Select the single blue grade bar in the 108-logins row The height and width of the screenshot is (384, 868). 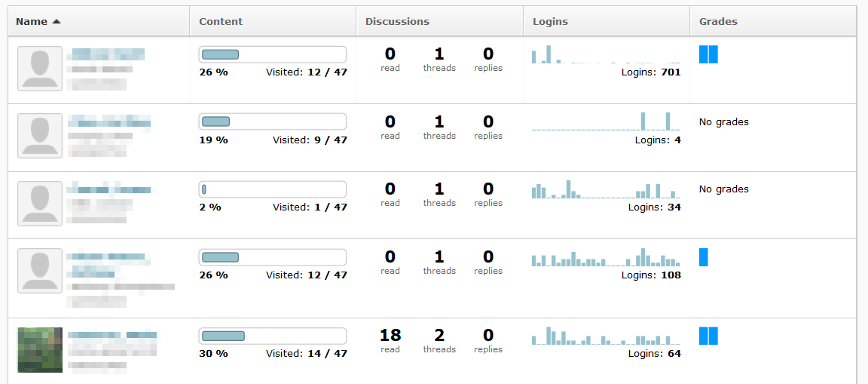704,257
